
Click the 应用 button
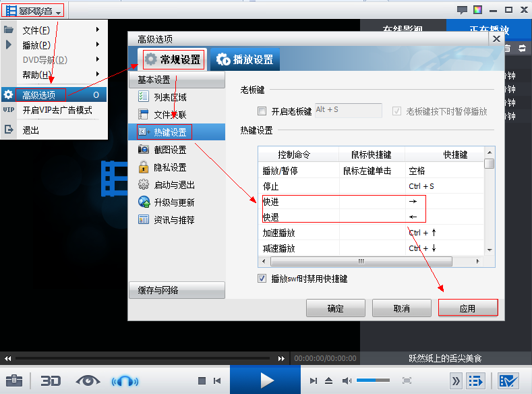coord(468,308)
